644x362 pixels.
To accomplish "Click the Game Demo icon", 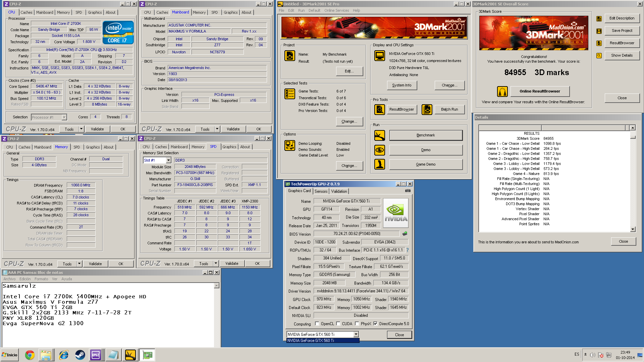I will pyautogui.click(x=379, y=164).
